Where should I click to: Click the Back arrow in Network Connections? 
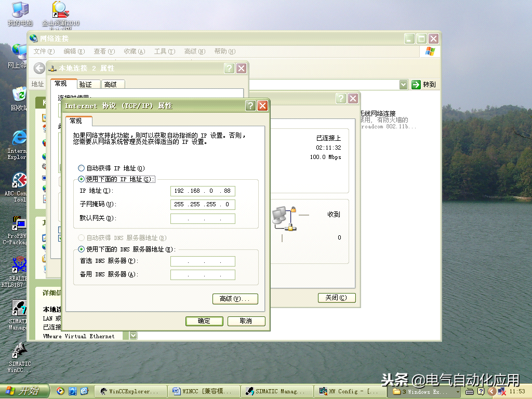(x=39, y=68)
